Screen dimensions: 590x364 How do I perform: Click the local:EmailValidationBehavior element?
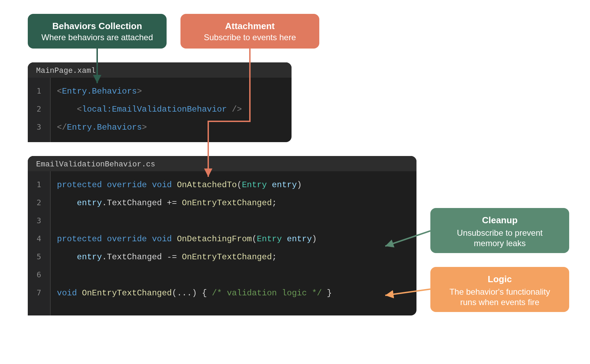(x=159, y=109)
